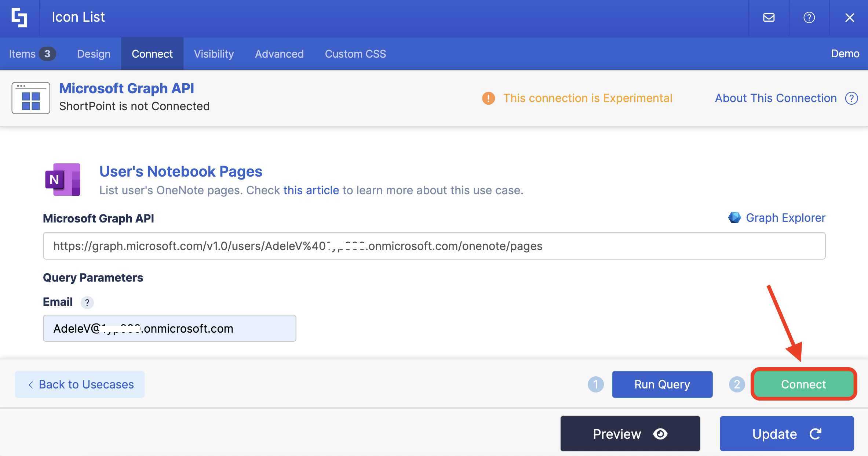Click the Run Query button

662,384
